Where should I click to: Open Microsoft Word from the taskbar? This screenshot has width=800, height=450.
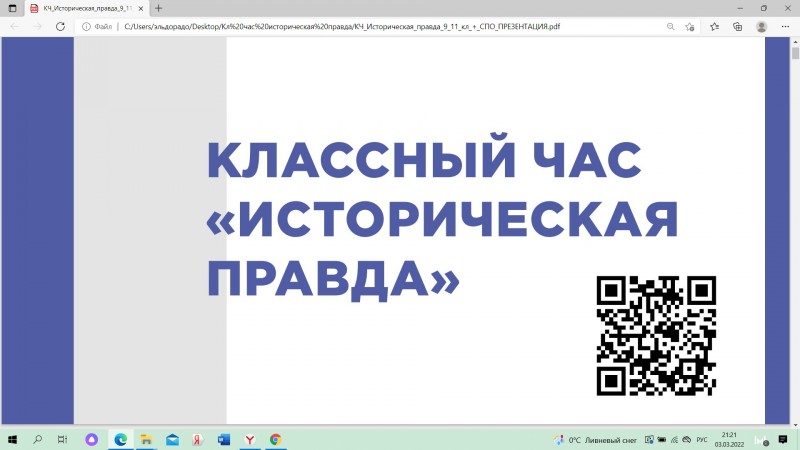[223, 439]
